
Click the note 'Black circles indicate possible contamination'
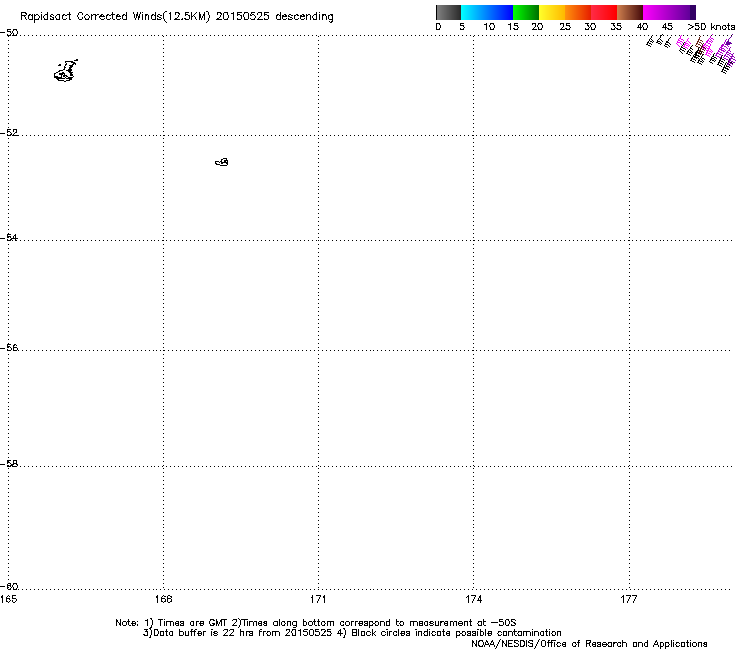(x=456, y=633)
